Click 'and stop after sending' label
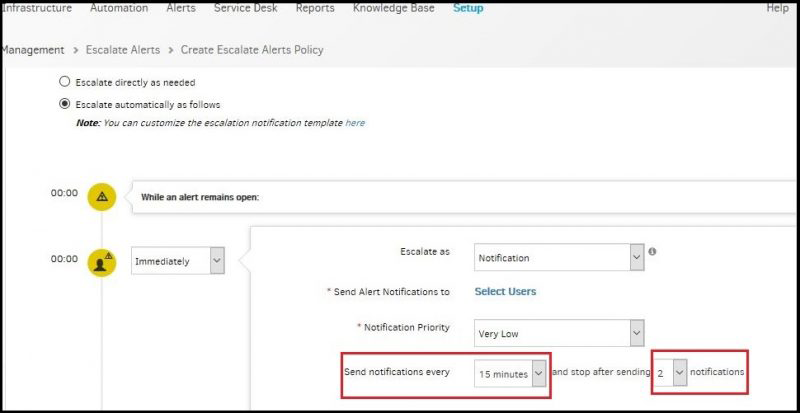 pos(602,372)
